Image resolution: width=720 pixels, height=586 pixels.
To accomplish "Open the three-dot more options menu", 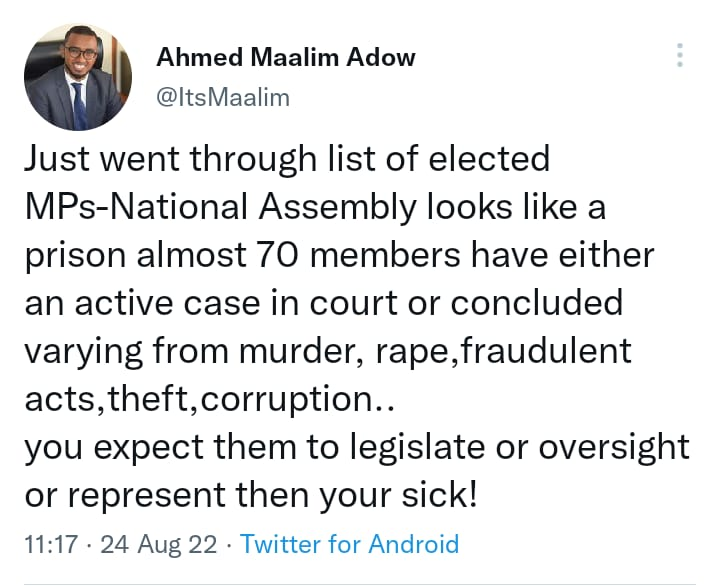I will coord(680,55).
